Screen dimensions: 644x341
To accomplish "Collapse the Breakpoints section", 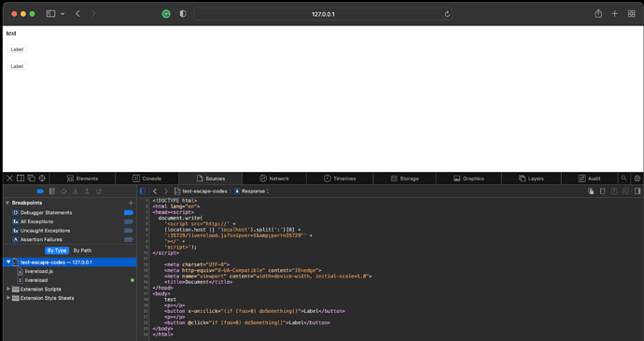I will click(x=7, y=203).
